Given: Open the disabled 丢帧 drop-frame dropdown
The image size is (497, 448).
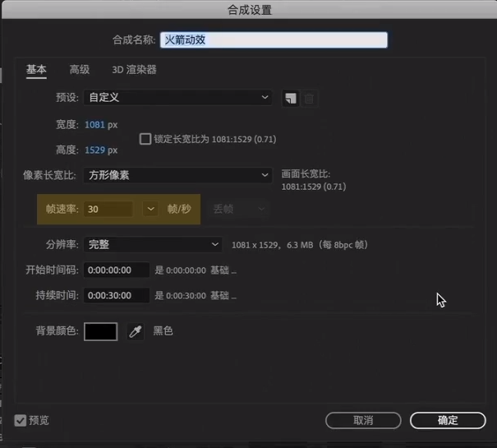Looking at the screenshot, I should [238, 209].
